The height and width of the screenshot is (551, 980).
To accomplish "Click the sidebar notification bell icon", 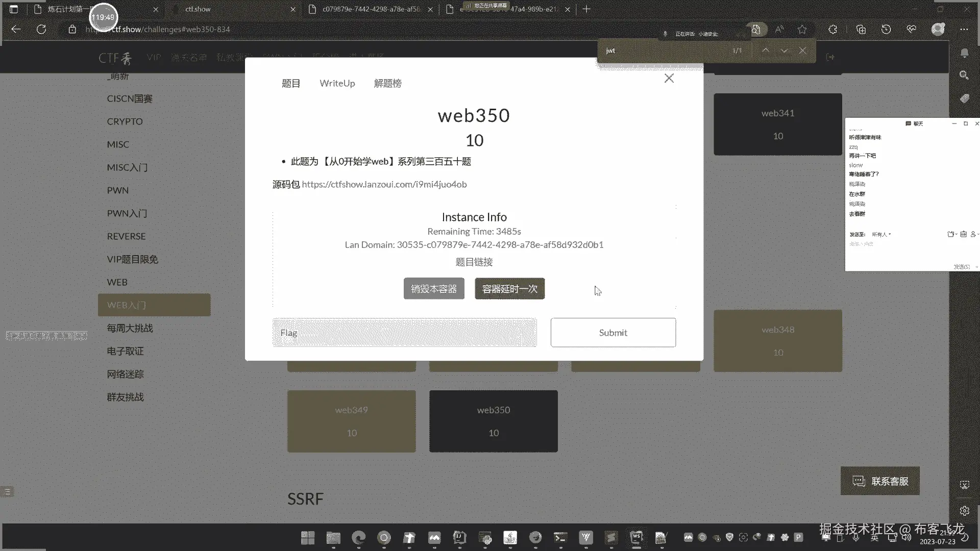I will 964,53.
